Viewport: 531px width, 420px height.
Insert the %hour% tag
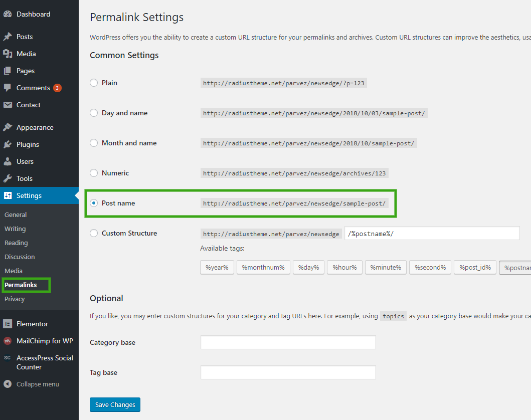(345, 267)
